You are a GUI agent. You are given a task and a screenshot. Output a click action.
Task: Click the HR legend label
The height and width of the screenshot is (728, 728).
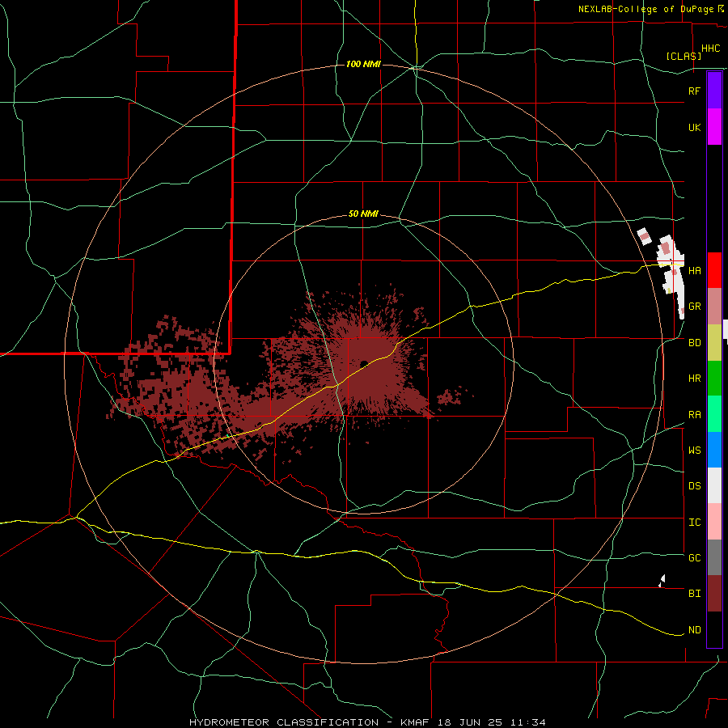coord(694,379)
